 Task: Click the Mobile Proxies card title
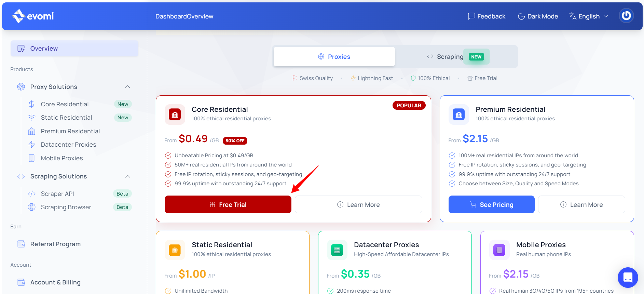pyautogui.click(x=541, y=245)
